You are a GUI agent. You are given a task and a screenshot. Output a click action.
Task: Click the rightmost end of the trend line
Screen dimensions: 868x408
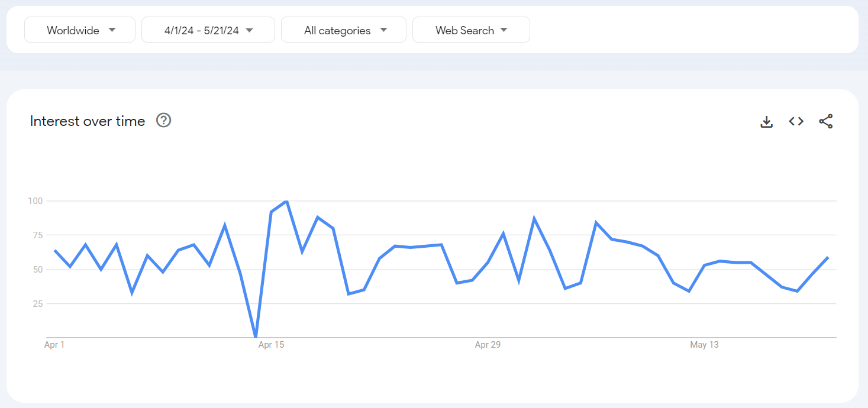click(828, 257)
